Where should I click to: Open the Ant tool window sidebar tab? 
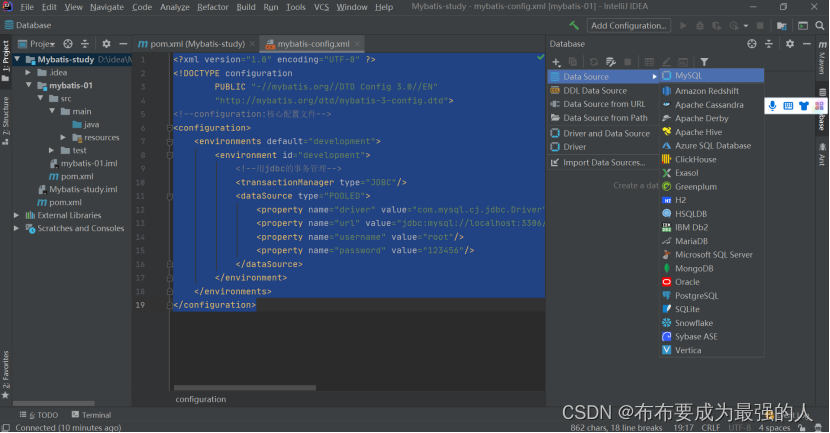coord(823,154)
